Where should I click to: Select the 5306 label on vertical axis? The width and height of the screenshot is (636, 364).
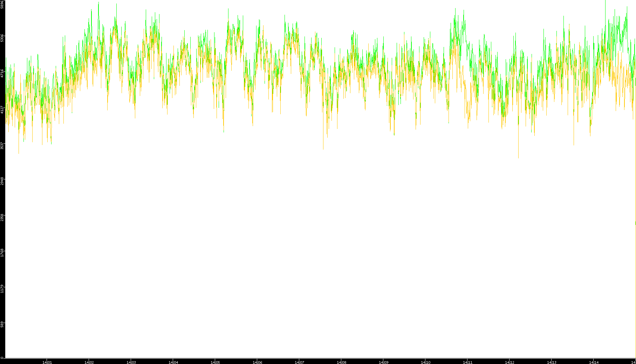coord(2,37)
